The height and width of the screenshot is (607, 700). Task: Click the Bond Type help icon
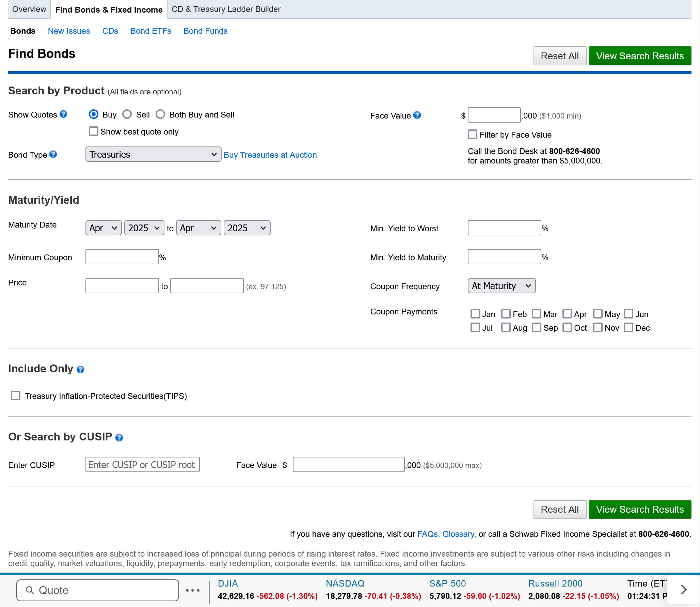(53, 155)
